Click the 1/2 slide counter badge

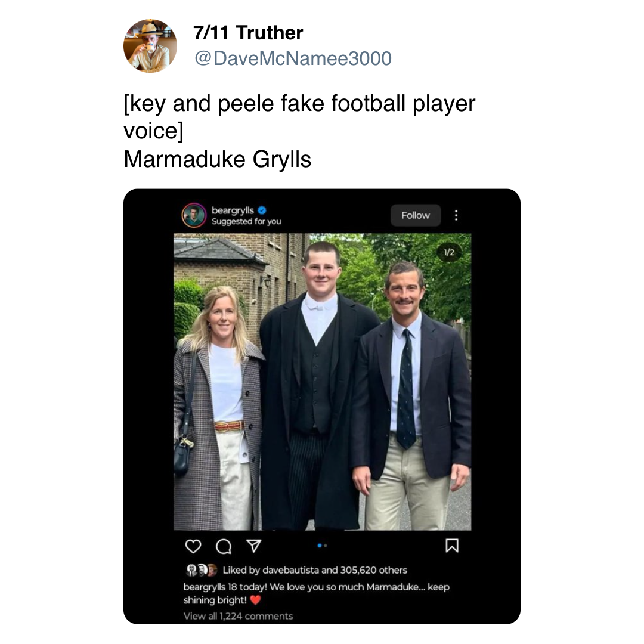[x=450, y=252]
